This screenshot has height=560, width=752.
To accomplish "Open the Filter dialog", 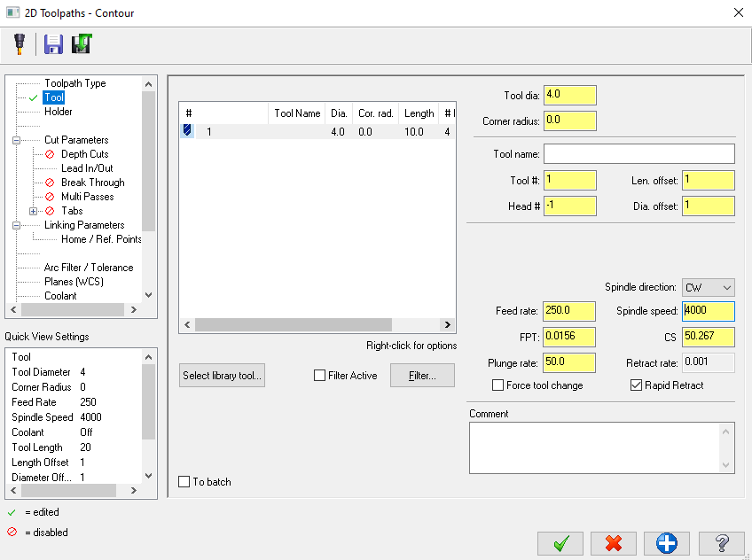I will coord(421,375).
